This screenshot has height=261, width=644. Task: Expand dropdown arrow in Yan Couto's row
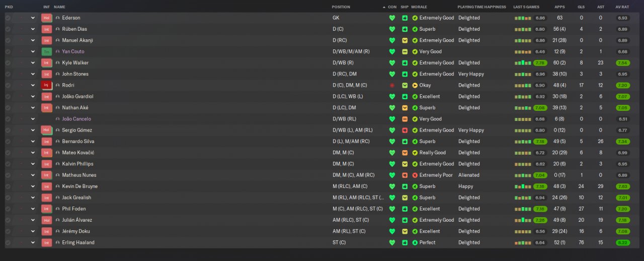(x=33, y=51)
